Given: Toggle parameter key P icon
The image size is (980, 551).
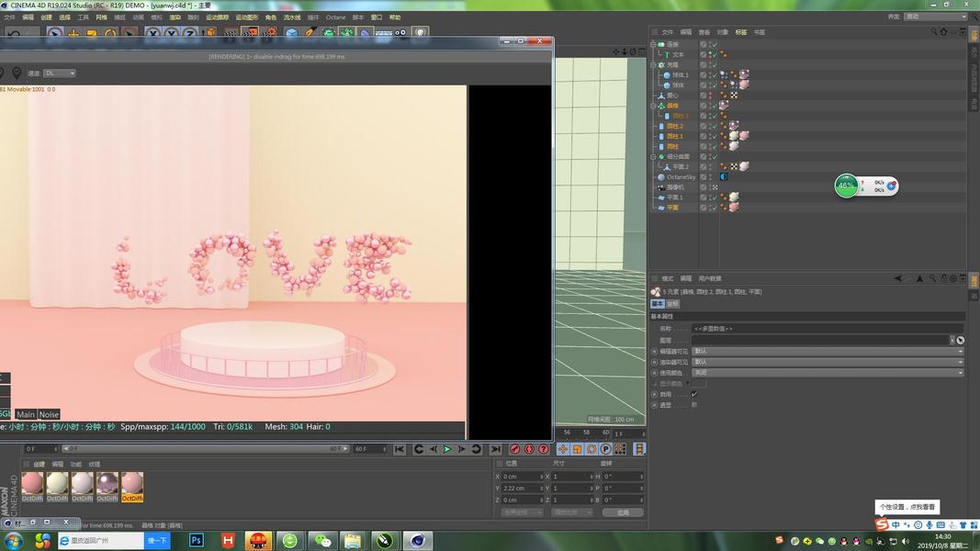Looking at the screenshot, I should [605, 449].
